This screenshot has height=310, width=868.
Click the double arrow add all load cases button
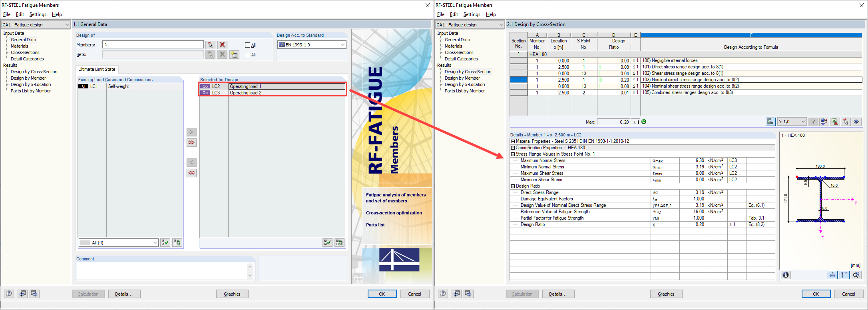[x=191, y=142]
